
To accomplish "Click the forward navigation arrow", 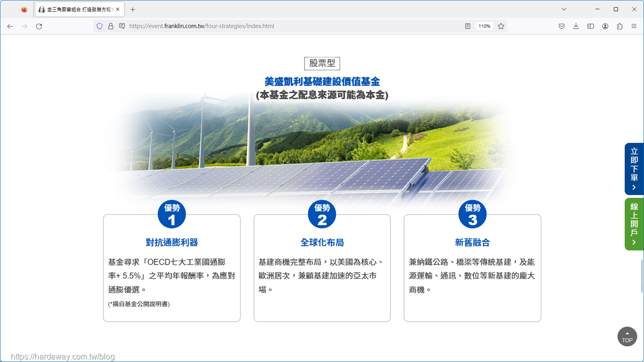I will [x=24, y=26].
